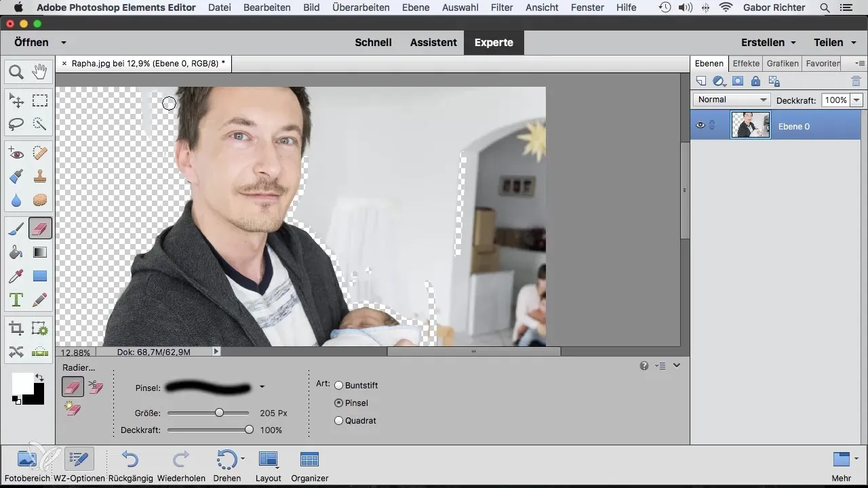868x488 pixels.
Task: Open the Organizer
Action: click(309, 465)
